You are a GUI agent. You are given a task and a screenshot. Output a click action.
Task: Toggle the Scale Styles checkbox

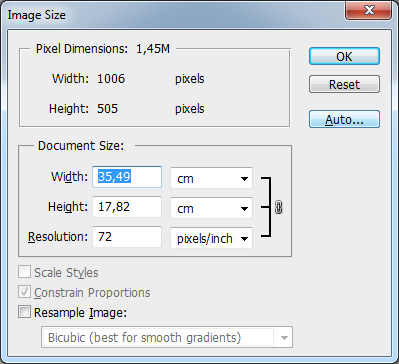[x=24, y=272]
